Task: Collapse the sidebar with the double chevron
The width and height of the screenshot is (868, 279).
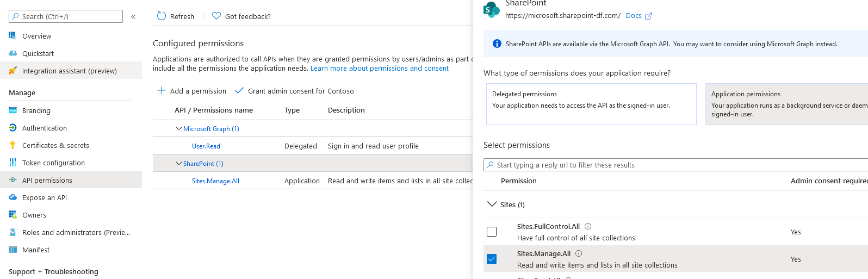Action: tap(133, 17)
